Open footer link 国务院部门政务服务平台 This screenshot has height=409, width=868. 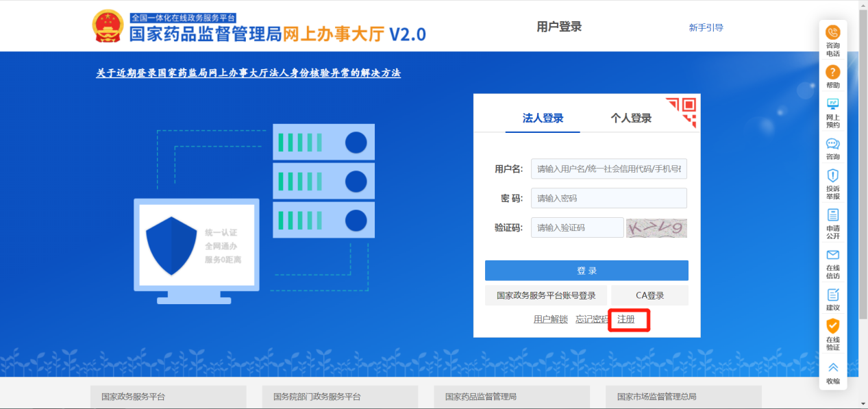point(340,397)
